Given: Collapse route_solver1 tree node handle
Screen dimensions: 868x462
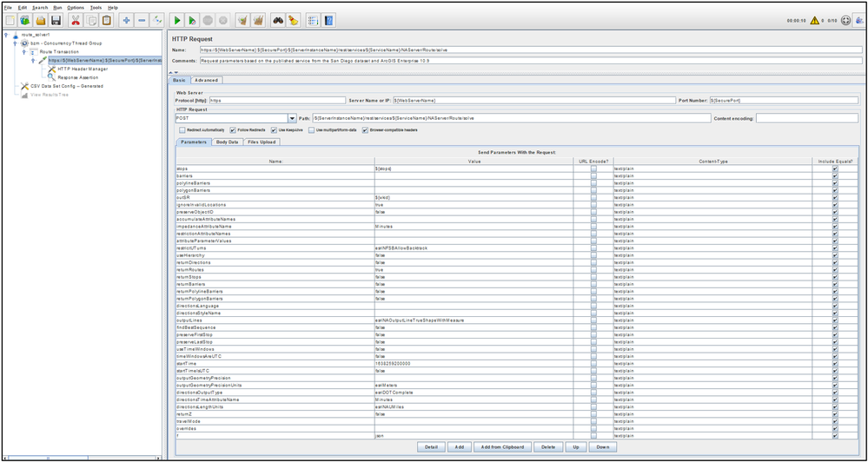Looking at the screenshot, I should [x=5, y=35].
